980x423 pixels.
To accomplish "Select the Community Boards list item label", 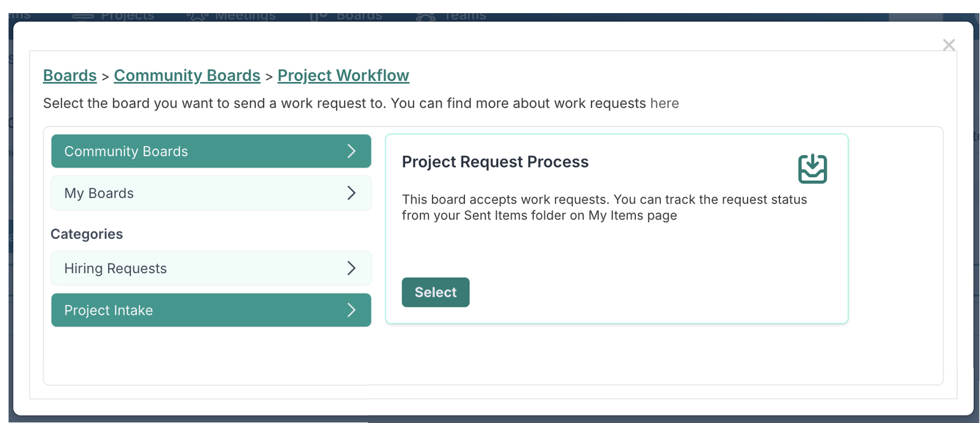I will (x=126, y=151).
